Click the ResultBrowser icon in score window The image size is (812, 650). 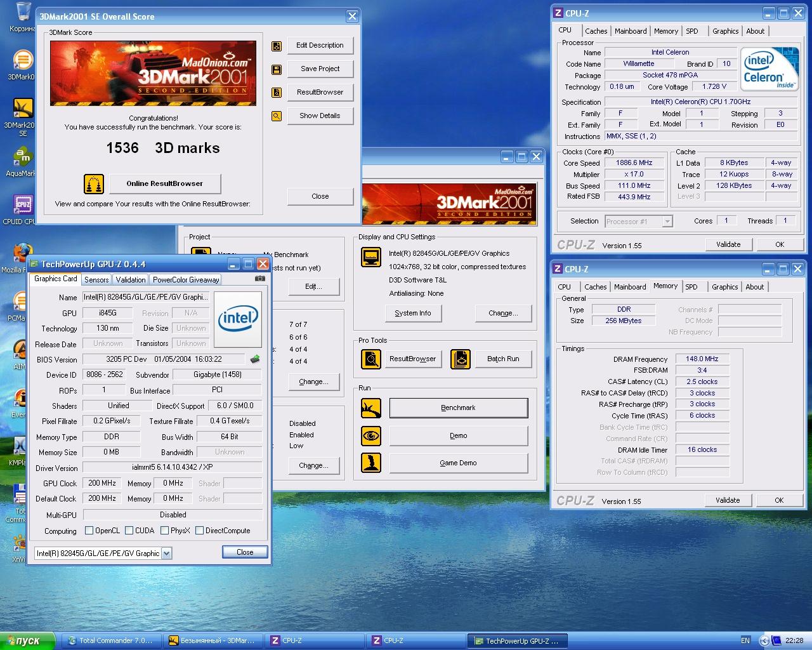pyautogui.click(x=277, y=93)
